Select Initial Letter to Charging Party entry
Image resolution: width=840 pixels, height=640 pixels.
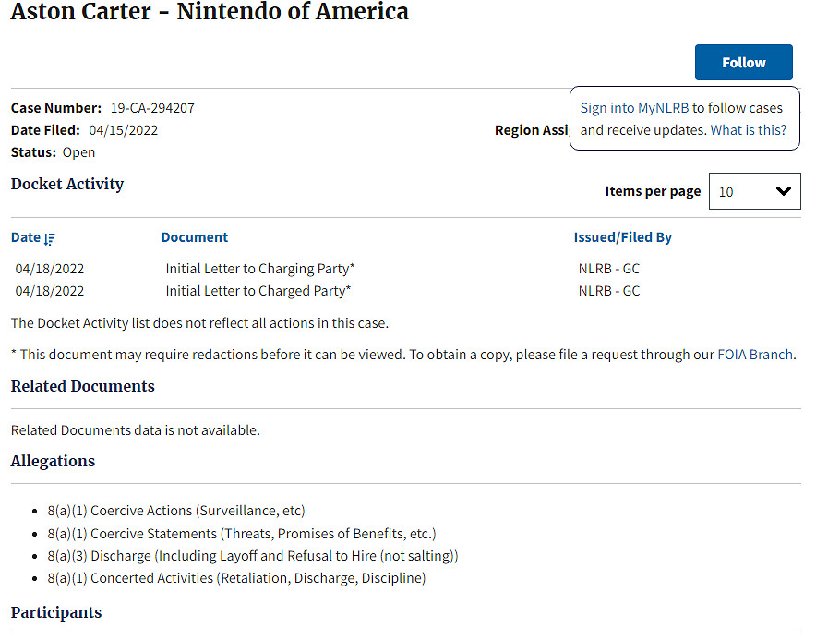tap(259, 269)
